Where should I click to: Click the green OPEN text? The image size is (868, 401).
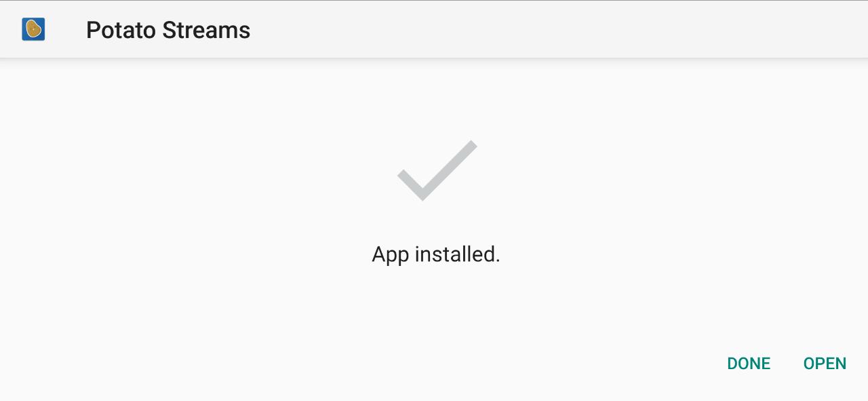tap(825, 364)
